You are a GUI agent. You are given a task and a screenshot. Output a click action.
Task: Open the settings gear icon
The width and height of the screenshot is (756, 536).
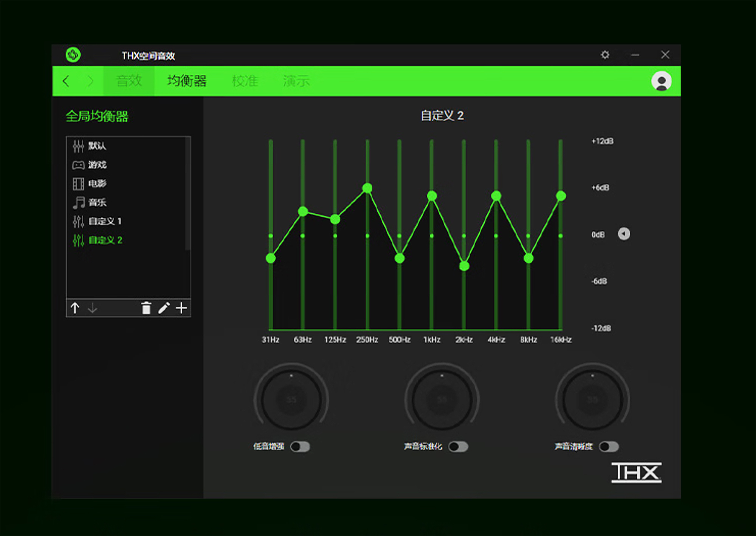click(x=605, y=55)
